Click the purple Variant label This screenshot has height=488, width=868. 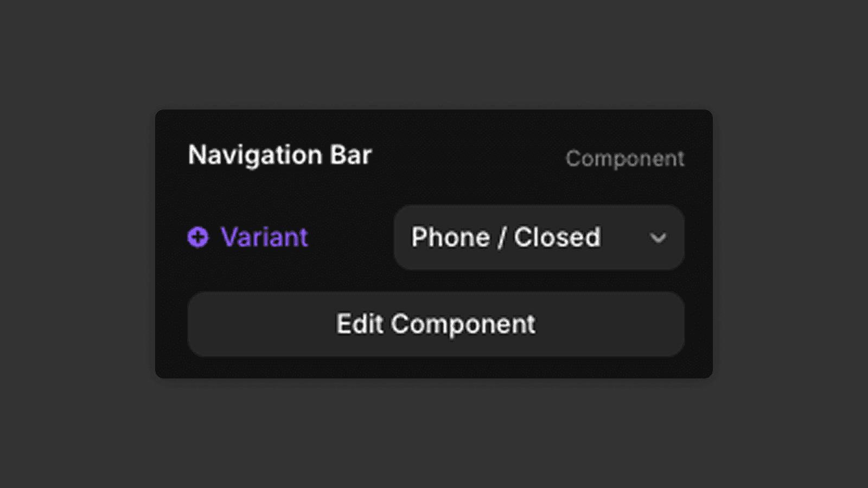264,237
